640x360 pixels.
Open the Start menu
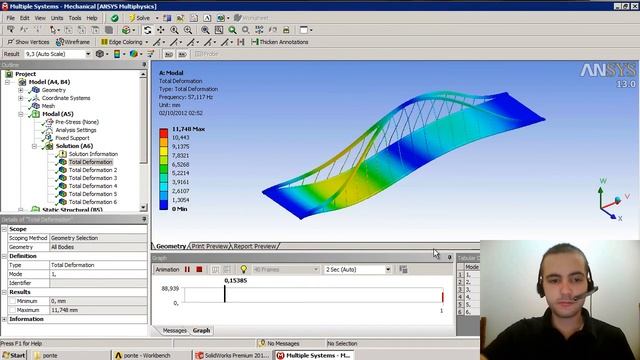[x=13, y=355]
